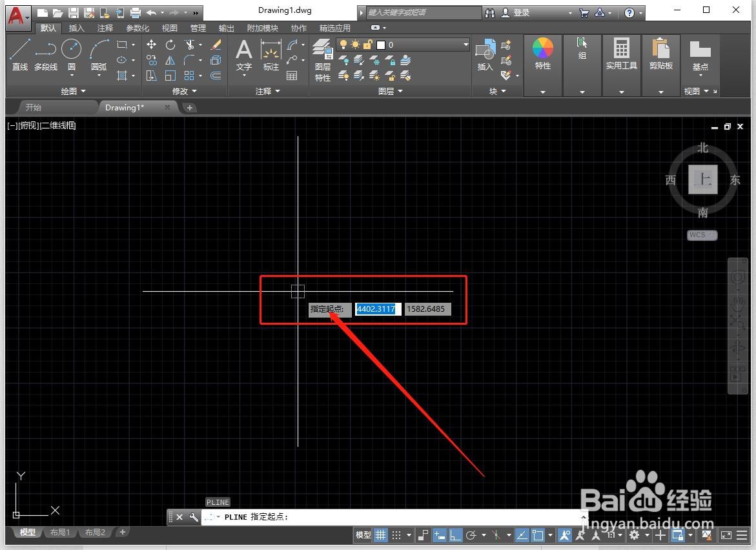Open the workspace gear dropdown in status bar
The width and height of the screenshot is (756, 550).
647,535
